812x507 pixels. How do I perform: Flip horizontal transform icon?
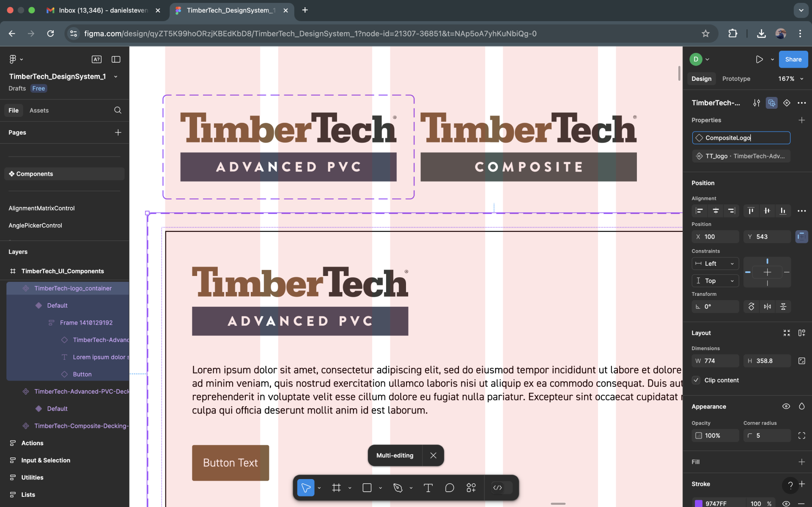tap(767, 306)
